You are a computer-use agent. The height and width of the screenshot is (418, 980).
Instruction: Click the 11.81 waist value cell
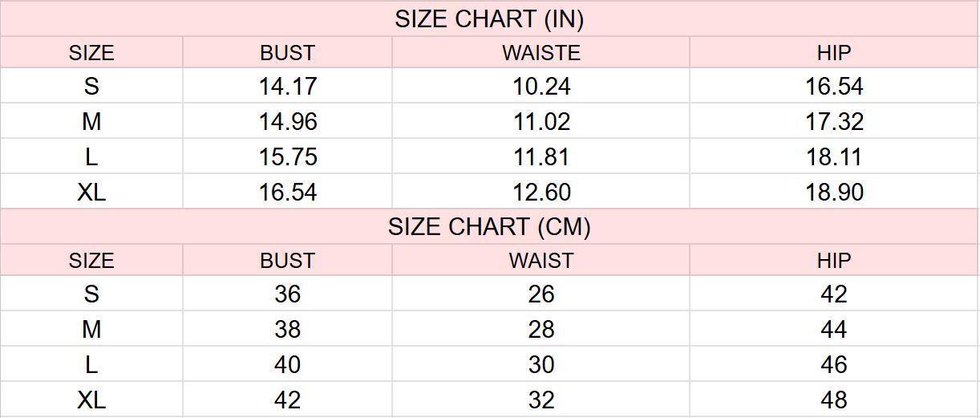541,156
